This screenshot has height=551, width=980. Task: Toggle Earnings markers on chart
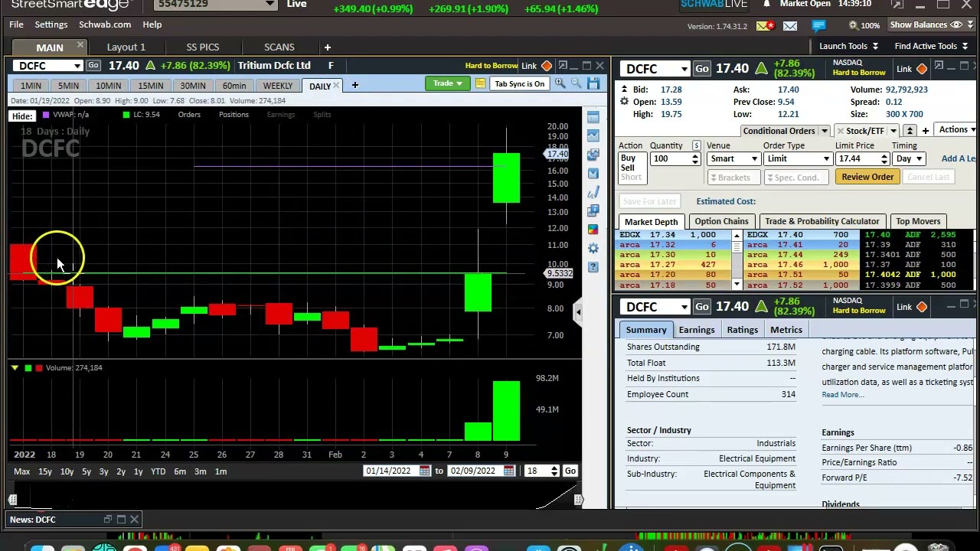(x=281, y=115)
